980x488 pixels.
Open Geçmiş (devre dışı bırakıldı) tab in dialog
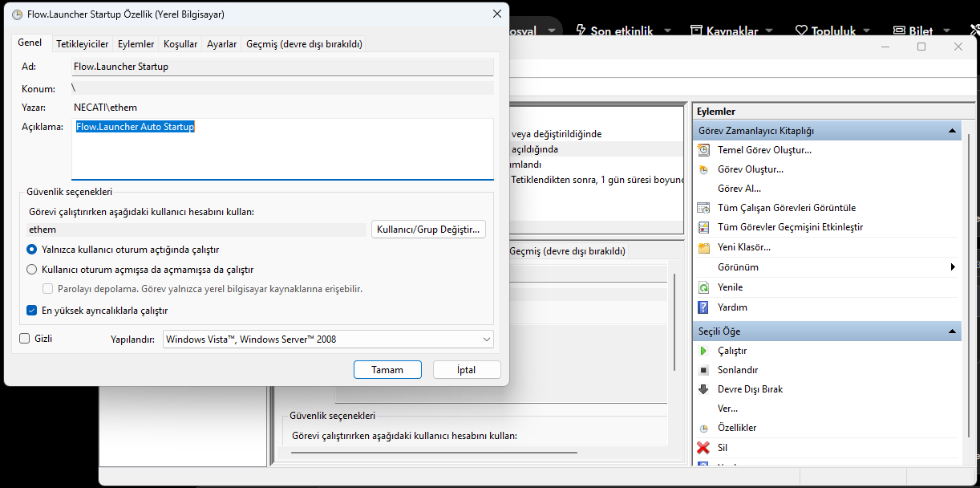click(x=305, y=44)
